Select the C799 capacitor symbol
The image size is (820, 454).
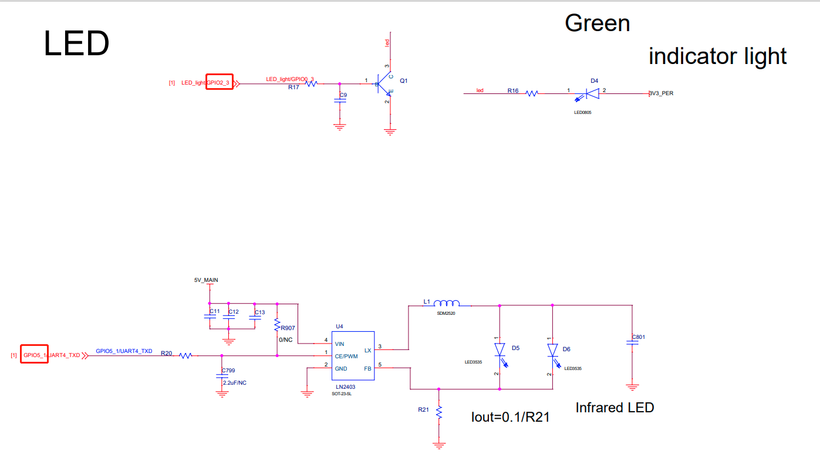pyautogui.click(x=222, y=376)
